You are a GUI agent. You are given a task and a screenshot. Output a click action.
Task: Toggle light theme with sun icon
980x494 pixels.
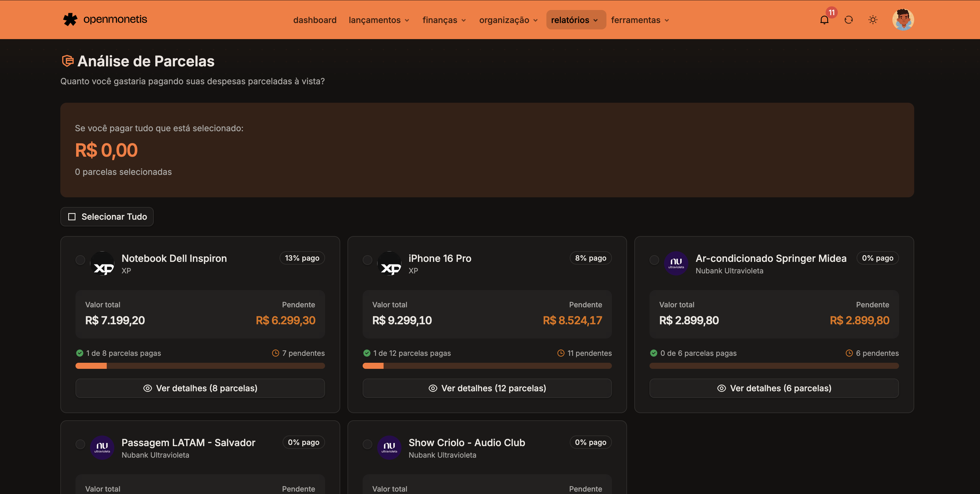pyautogui.click(x=873, y=20)
